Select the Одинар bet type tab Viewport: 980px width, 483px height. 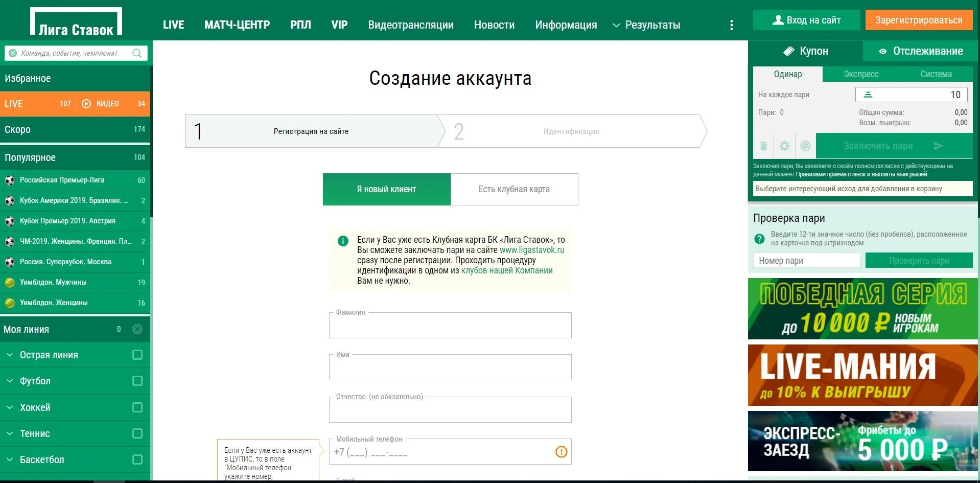click(788, 74)
